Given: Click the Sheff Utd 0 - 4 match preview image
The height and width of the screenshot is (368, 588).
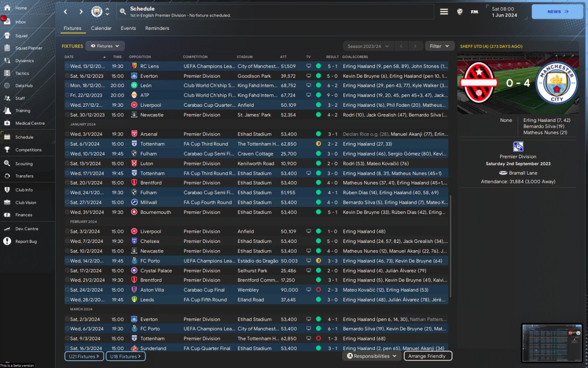Looking at the screenshot, I should click(x=518, y=83).
